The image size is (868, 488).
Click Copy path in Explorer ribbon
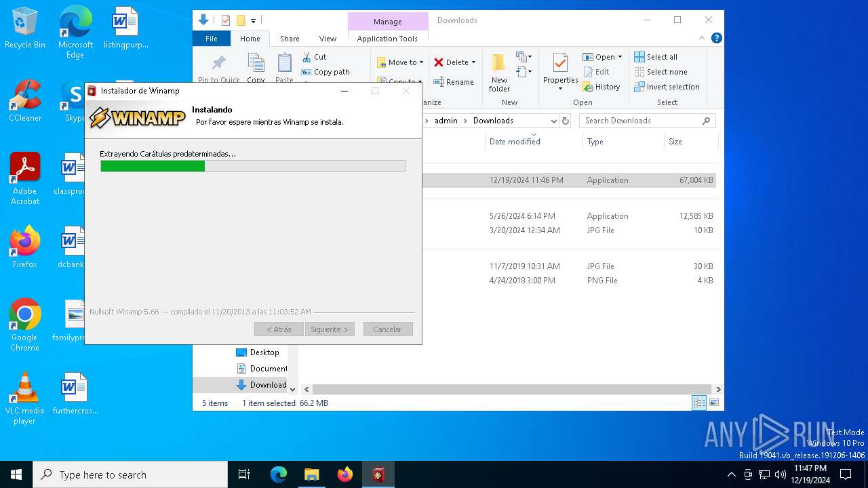click(x=325, y=72)
